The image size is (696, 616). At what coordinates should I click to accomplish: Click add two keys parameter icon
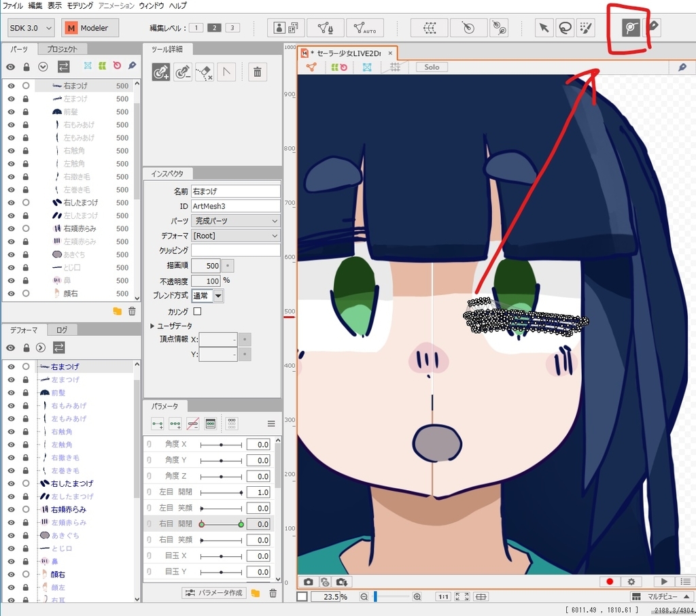(158, 424)
